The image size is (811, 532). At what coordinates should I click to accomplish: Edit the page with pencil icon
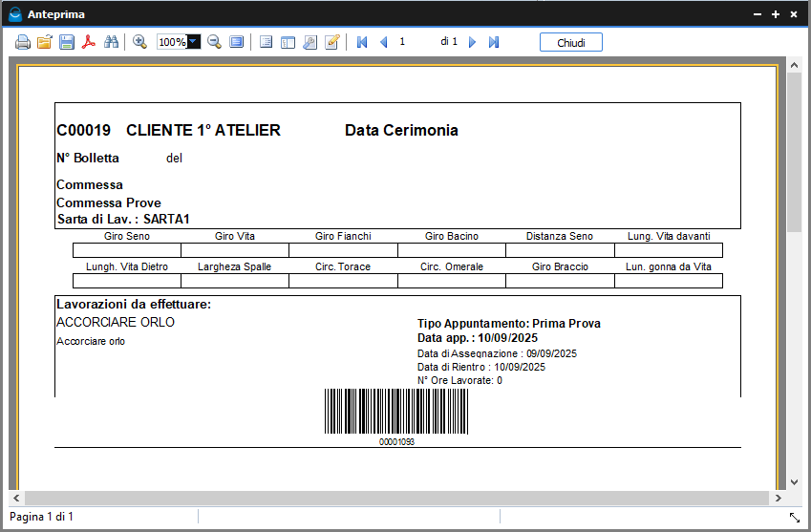(x=332, y=42)
